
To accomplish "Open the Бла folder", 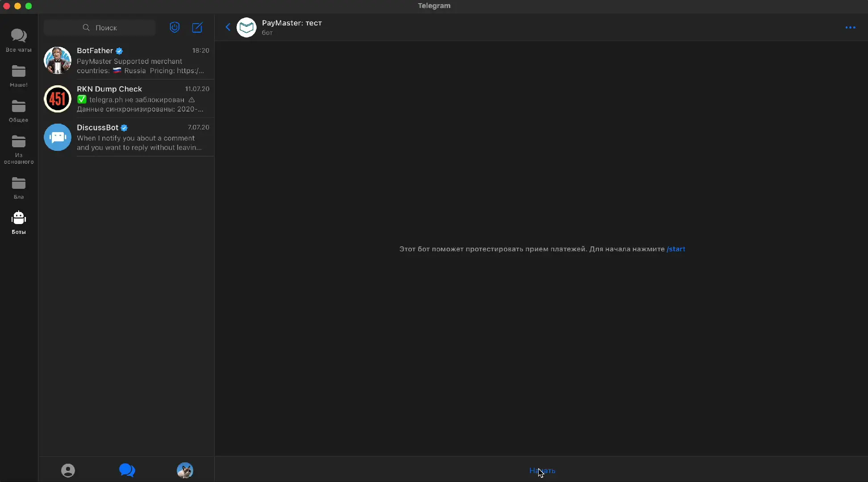I will coord(18,187).
